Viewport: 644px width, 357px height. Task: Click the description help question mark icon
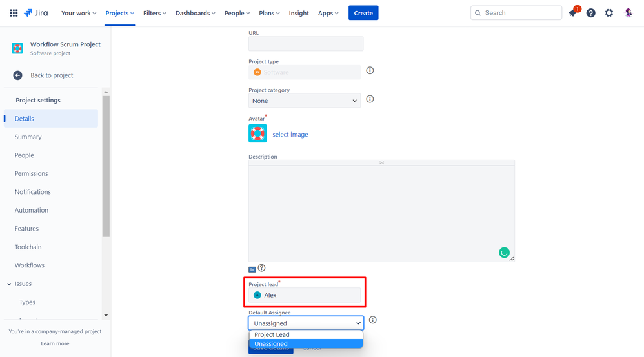point(261,268)
